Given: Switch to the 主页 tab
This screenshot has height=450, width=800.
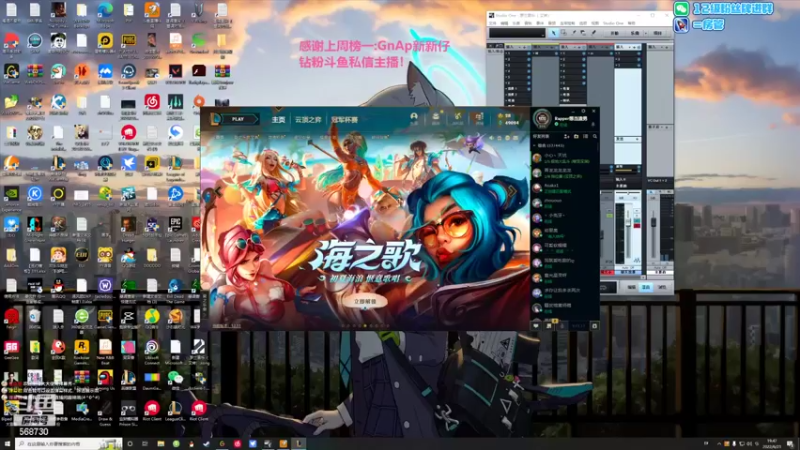Looking at the screenshot, I should pyautogui.click(x=279, y=120).
